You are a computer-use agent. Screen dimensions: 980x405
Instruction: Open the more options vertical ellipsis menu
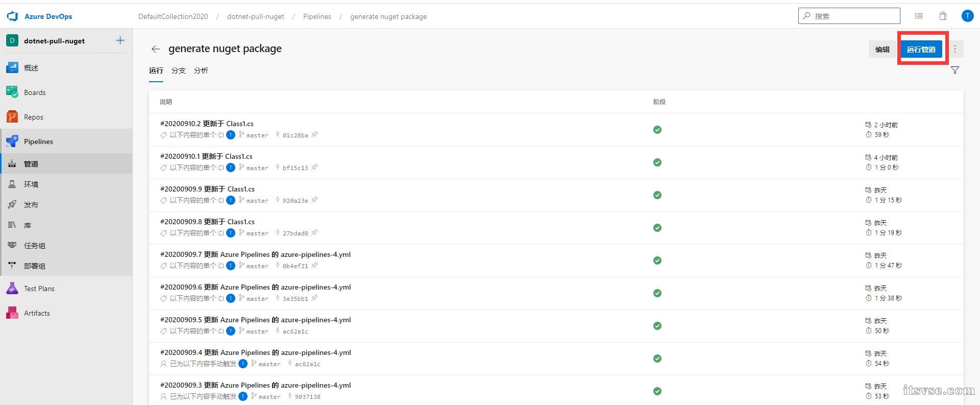[x=955, y=50]
